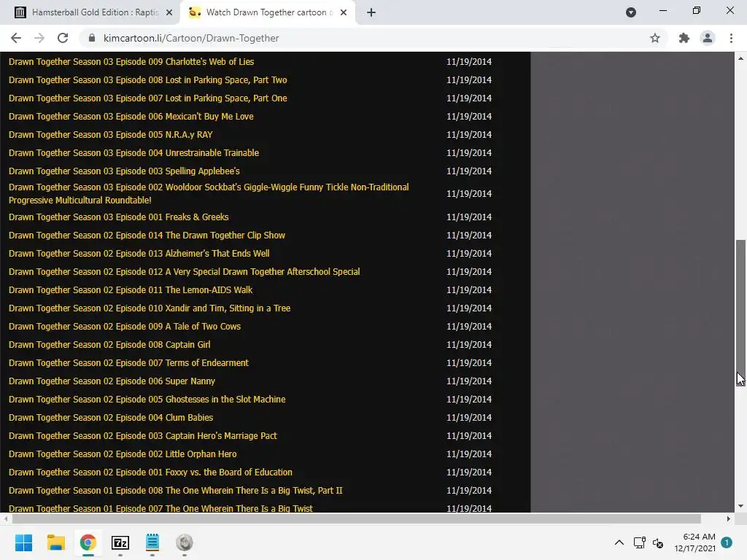This screenshot has height=560, width=747.
Task: Open Episode 004 Unrestrainable Trainable
Action: (x=134, y=153)
